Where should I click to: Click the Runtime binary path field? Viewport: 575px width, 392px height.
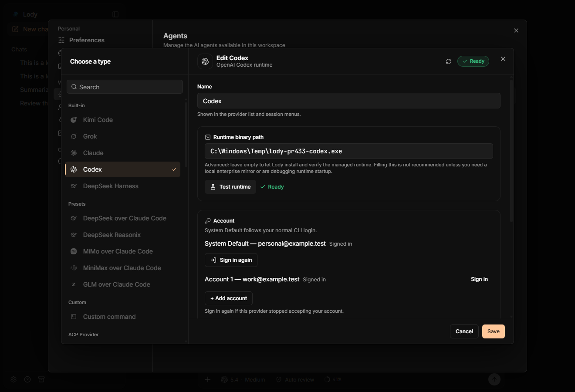pos(349,151)
